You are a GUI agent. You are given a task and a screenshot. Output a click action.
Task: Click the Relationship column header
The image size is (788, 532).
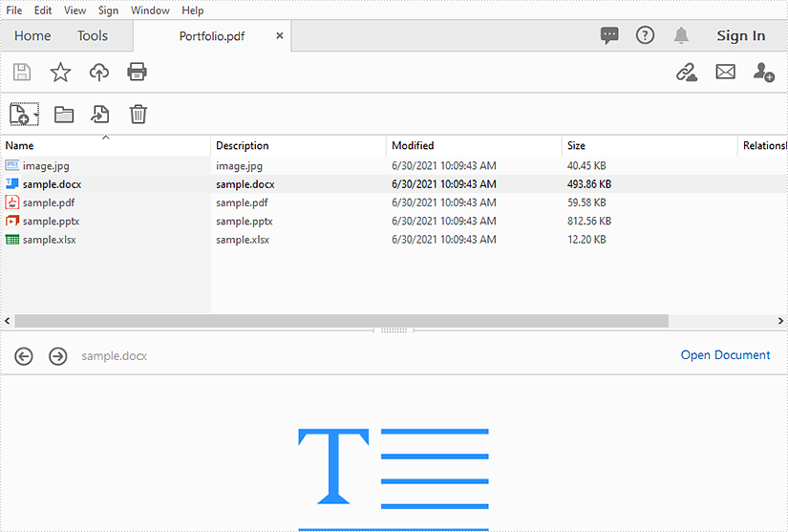(x=764, y=146)
